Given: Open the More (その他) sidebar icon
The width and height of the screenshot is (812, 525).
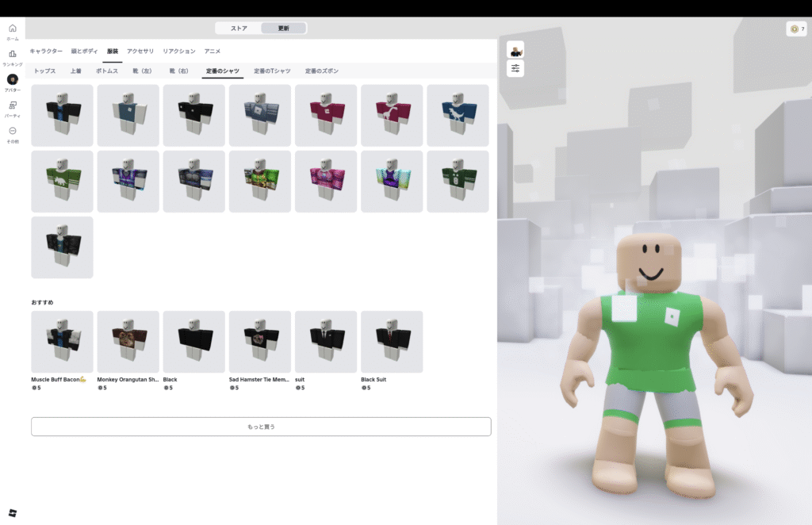Looking at the screenshot, I should [x=13, y=131].
